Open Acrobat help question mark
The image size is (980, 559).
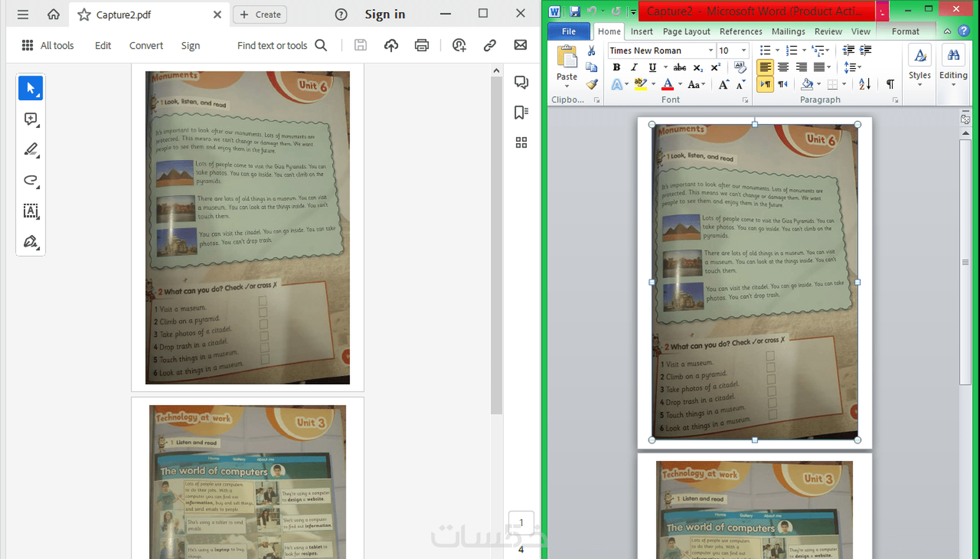pyautogui.click(x=341, y=14)
